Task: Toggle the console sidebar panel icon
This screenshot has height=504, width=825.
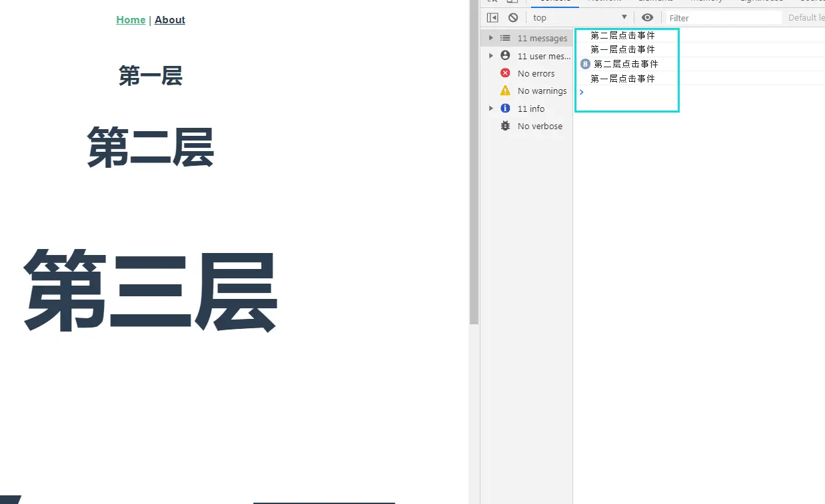Action: 492,17
